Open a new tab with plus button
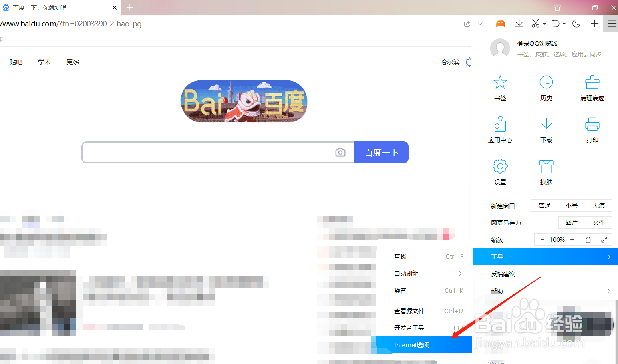 point(130,7)
